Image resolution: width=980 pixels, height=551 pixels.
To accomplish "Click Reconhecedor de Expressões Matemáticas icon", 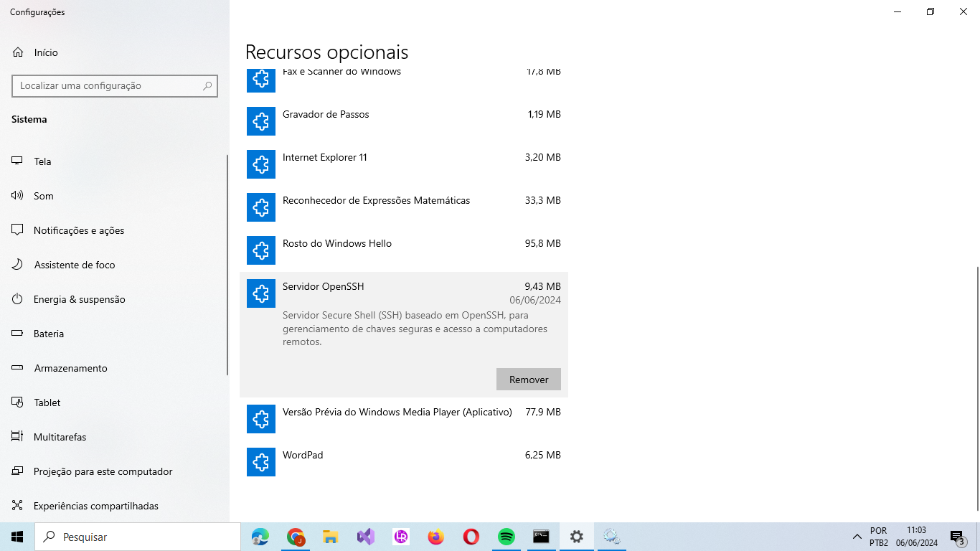I will click(261, 207).
